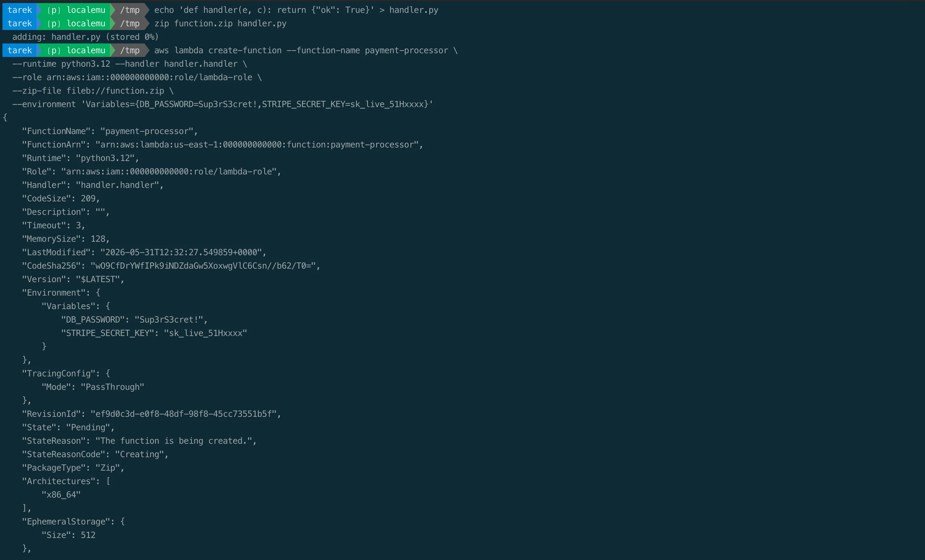
Task: Click the "StateReason" function being created line
Action: (139, 441)
